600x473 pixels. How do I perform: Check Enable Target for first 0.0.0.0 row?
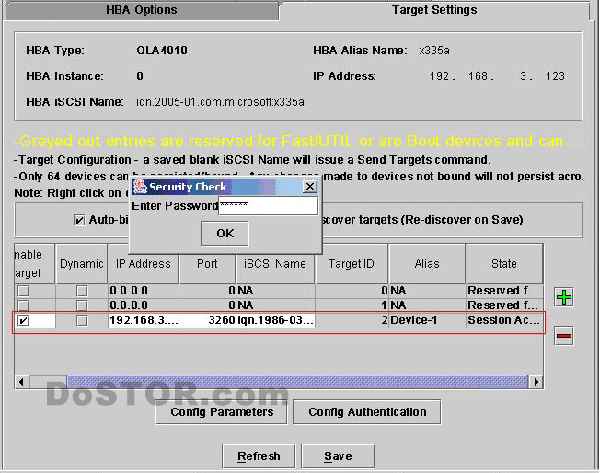click(23, 290)
